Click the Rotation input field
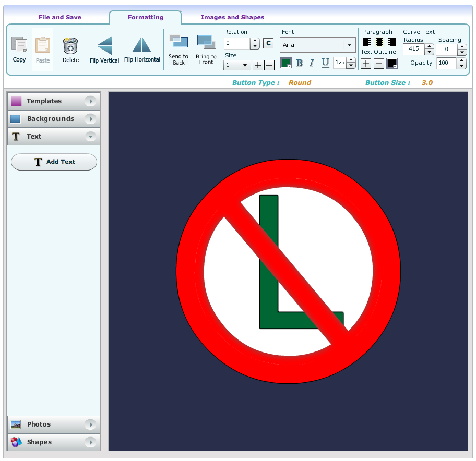The height and width of the screenshot is (461, 476). pos(237,43)
